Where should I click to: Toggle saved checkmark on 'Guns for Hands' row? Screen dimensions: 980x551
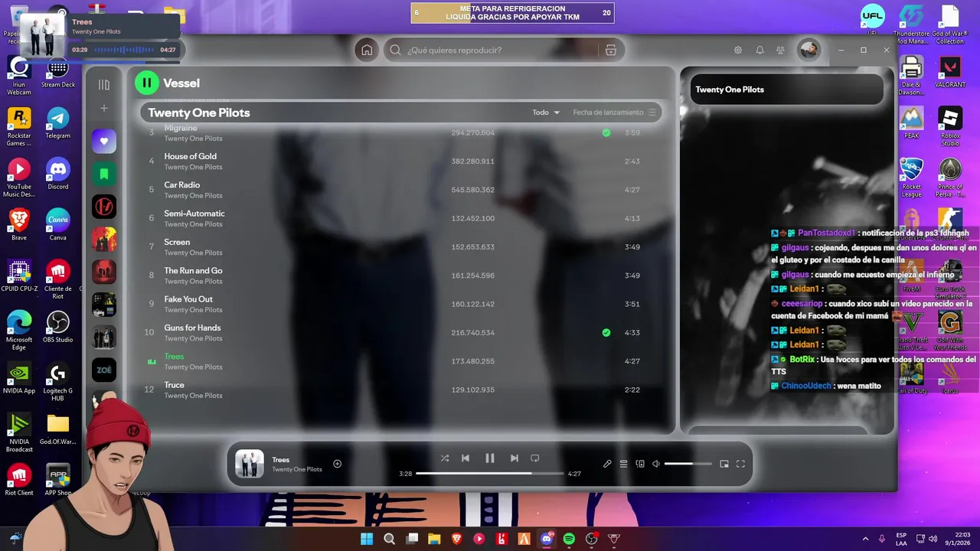click(606, 333)
